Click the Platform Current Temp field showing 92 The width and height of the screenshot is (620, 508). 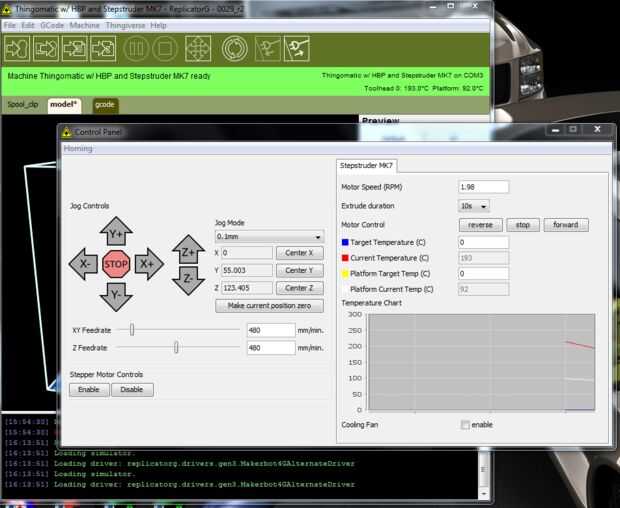(x=483, y=289)
